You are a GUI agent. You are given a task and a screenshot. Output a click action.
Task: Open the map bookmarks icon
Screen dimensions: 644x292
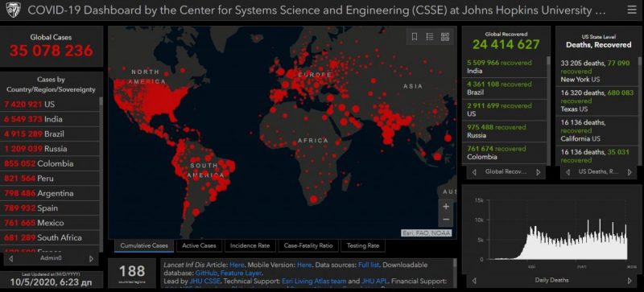point(415,37)
